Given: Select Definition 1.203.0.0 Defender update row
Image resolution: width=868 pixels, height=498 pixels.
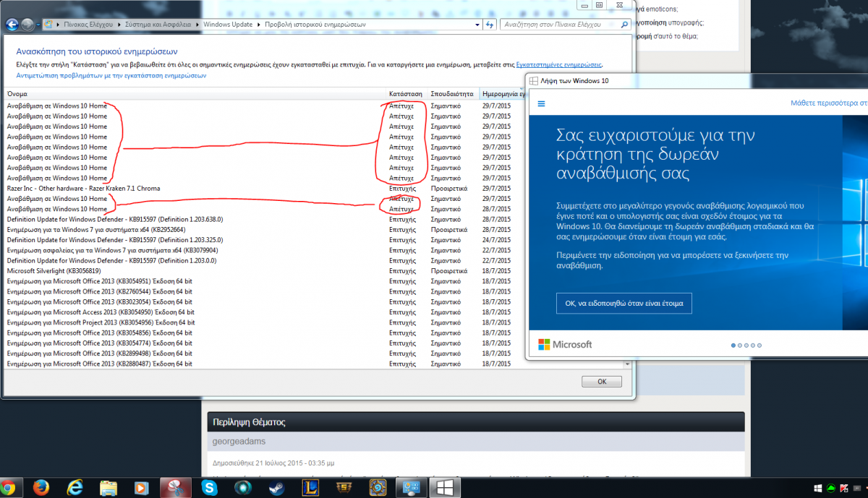Looking at the screenshot, I should pyautogui.click(x=265, y=260).
